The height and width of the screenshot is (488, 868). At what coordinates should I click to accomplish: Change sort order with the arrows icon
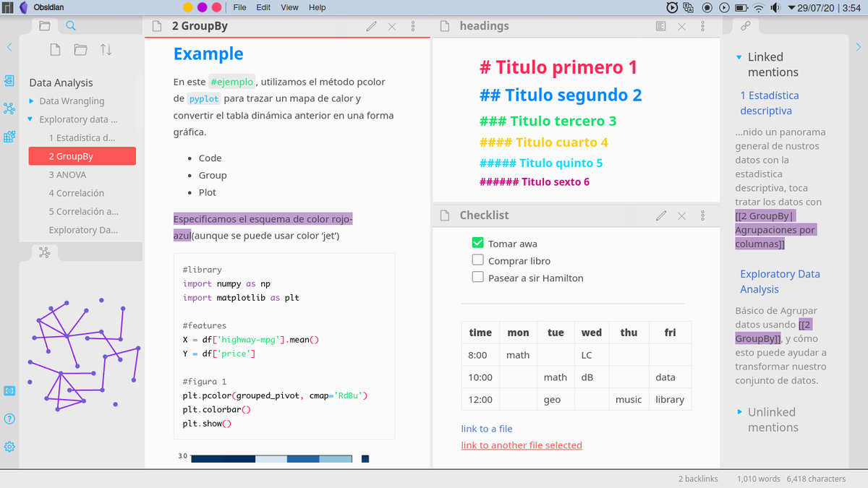[106, 50]
